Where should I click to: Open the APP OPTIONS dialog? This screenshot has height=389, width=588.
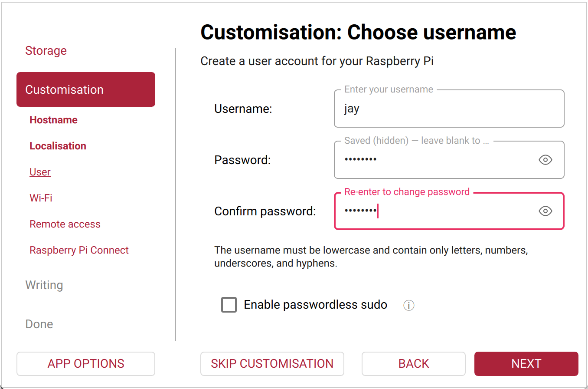85,364
